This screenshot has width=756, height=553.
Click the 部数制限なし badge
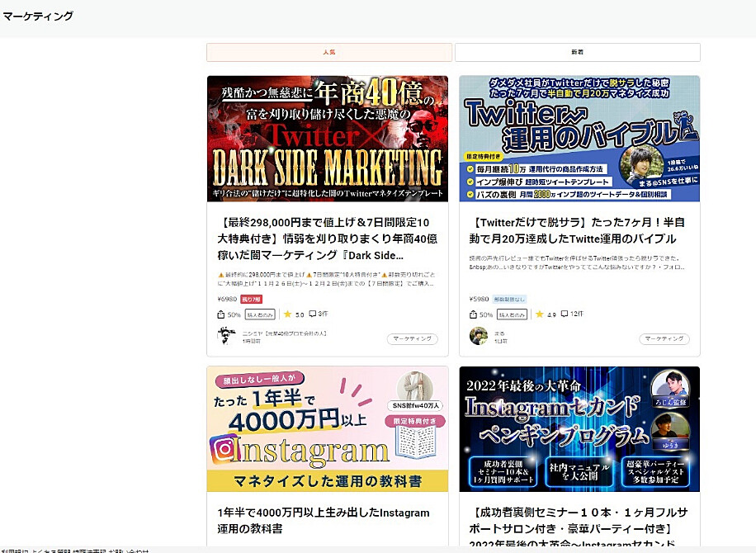(x=509, y=300)
